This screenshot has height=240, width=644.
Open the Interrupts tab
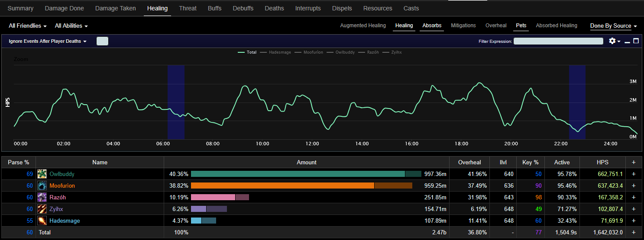(308, 8)
